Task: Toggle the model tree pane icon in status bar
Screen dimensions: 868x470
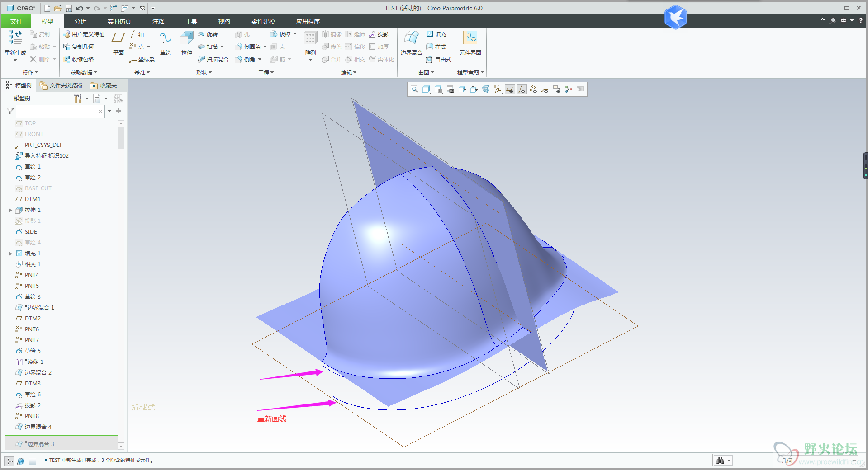Action: (9, 461)
